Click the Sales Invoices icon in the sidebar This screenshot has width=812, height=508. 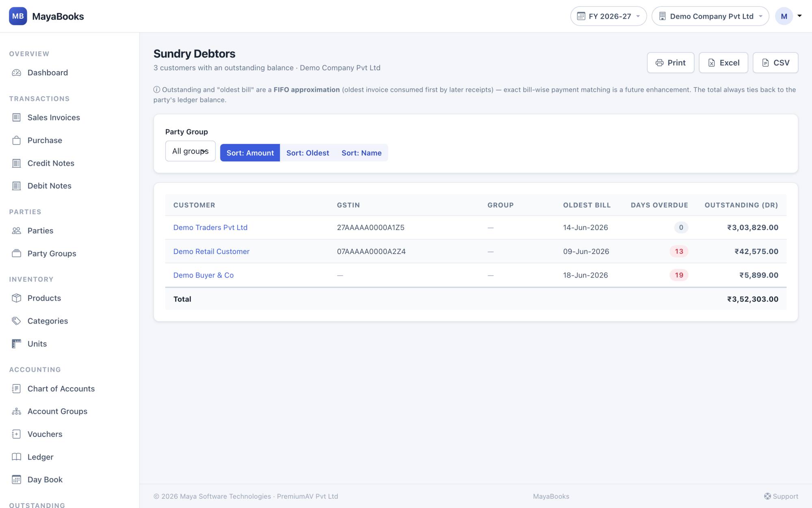pos(16,117)
